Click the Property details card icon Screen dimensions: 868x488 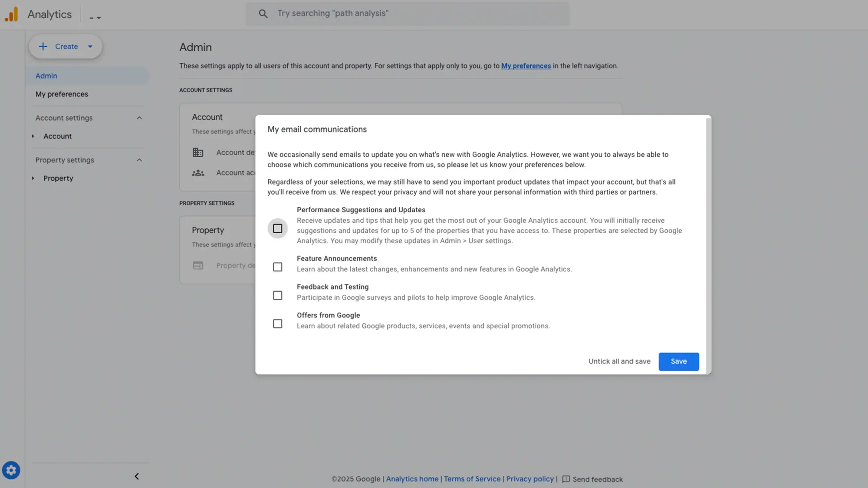tap(198, 265)
